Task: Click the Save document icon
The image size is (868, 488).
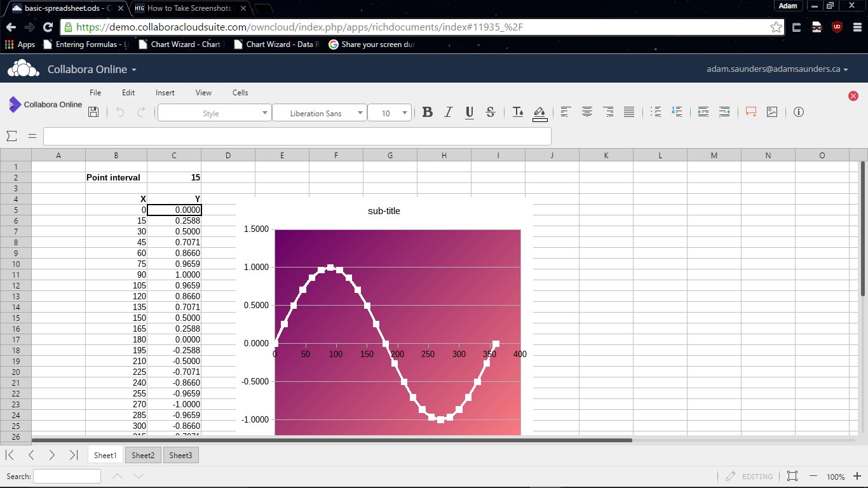Action: click(x=93, y=112)
